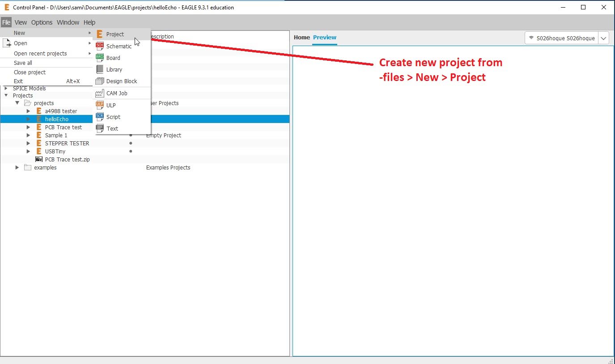This screenshot has height=364, width=615.
Task: Open the Window menu
Action: point(68,22)
